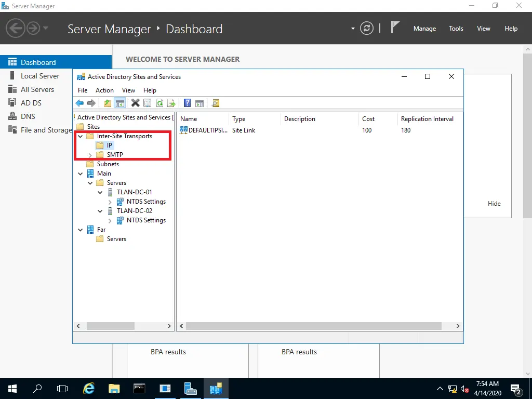This screenshot has height=399, width=532.
Task: Collapse the Main site node
Action: [81, 174]
